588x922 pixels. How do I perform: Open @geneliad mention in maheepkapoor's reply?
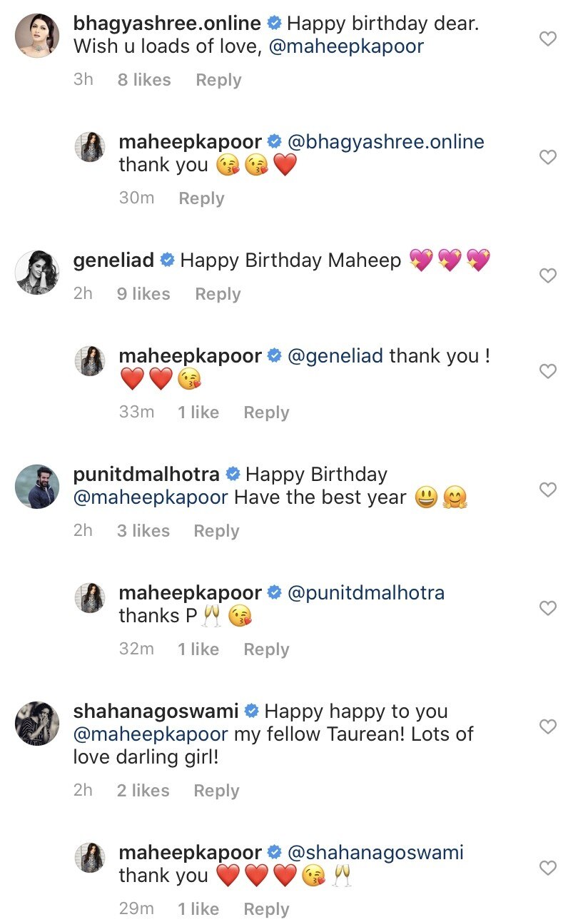(335, 355)
